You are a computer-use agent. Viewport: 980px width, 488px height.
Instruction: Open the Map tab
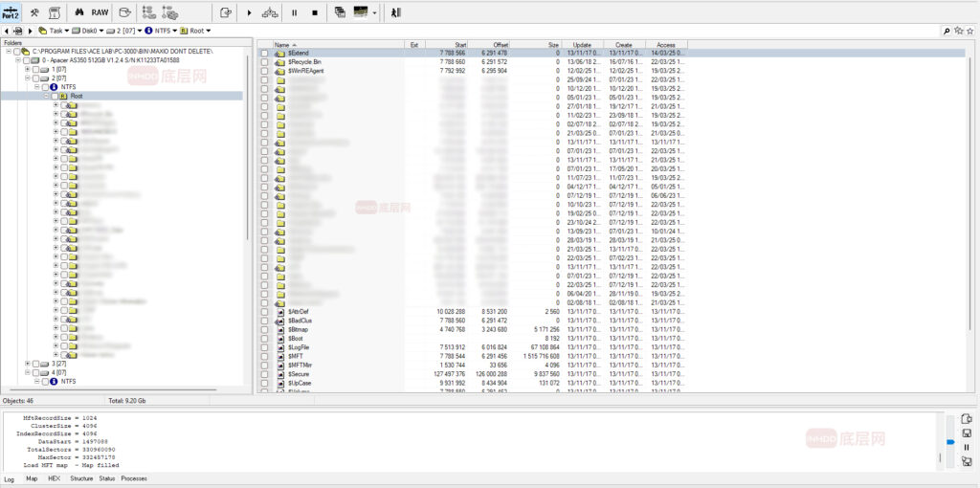(x=32, y=478)
